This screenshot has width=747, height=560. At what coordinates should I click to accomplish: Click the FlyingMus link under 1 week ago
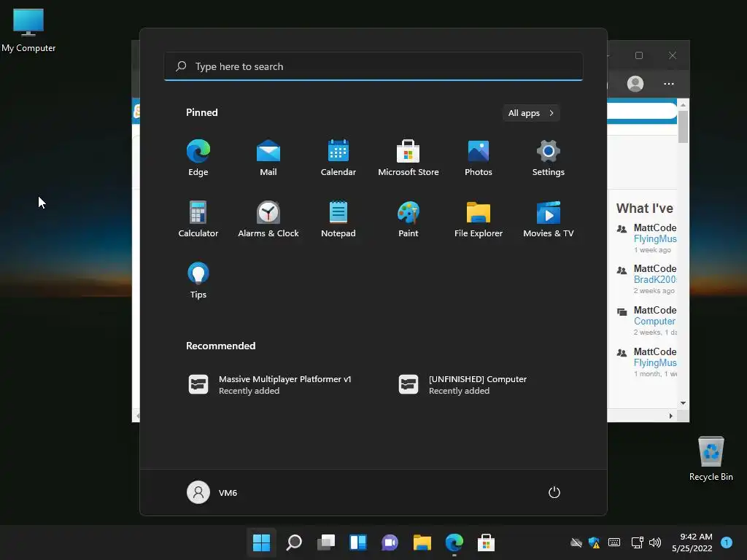click(x=655, y=238)
